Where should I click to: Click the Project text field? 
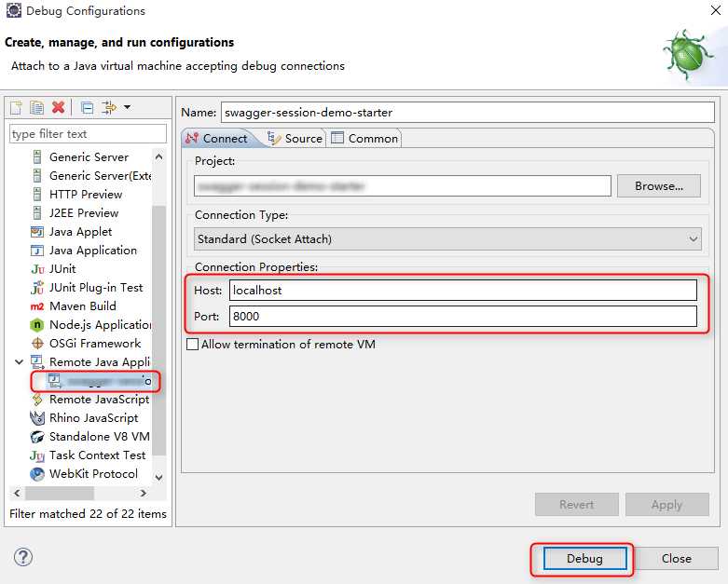[x=403, y=186]
